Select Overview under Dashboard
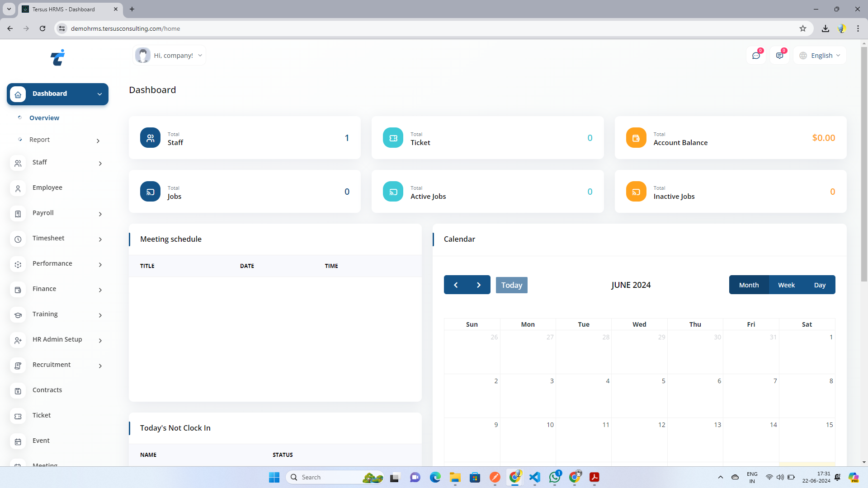The height and width of the screenshot is (488, 868). (x=44, y=118)
